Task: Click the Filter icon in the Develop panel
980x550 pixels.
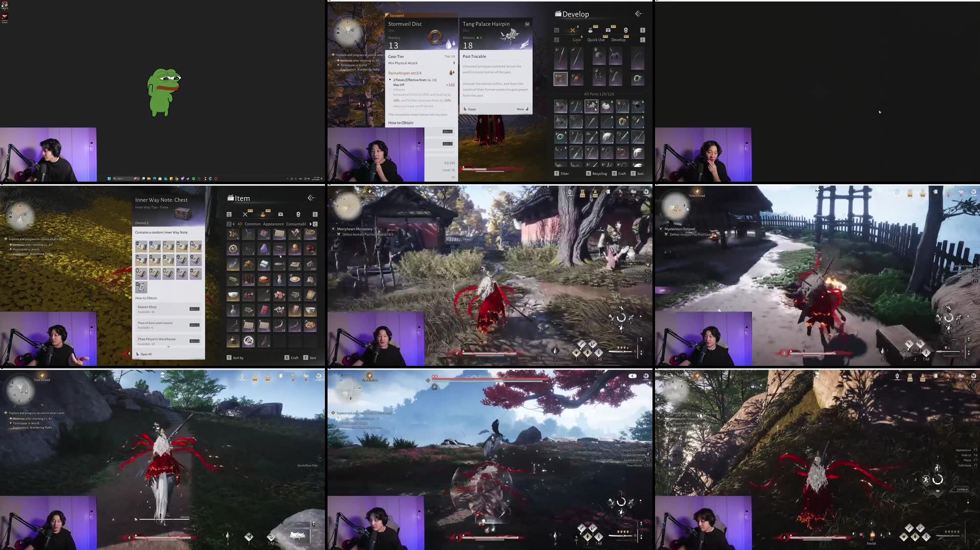Action: coord(557,173)
